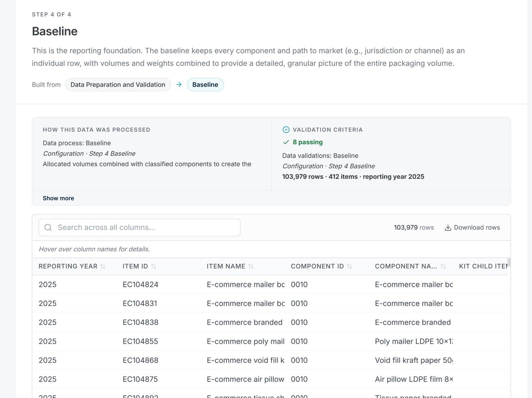The width and height of the screenshot is (532, 398).
Task: Click the Download rows button
Action: [x=472, y=227]
